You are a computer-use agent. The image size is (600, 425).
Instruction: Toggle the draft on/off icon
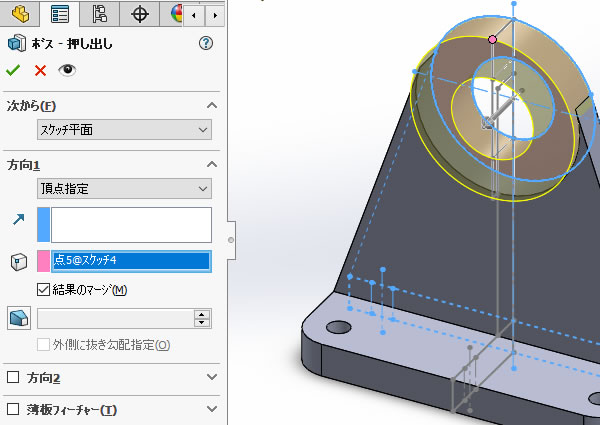[19, 318]
